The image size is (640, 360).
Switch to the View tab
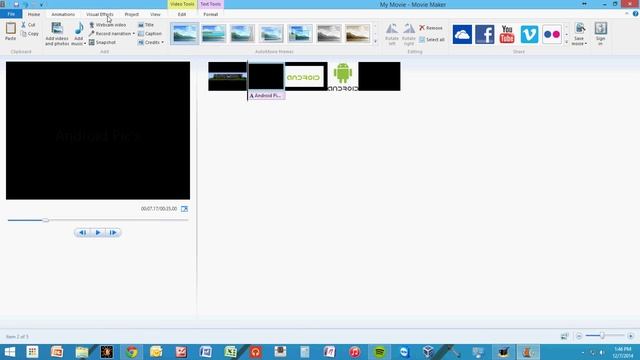point(155,14)
